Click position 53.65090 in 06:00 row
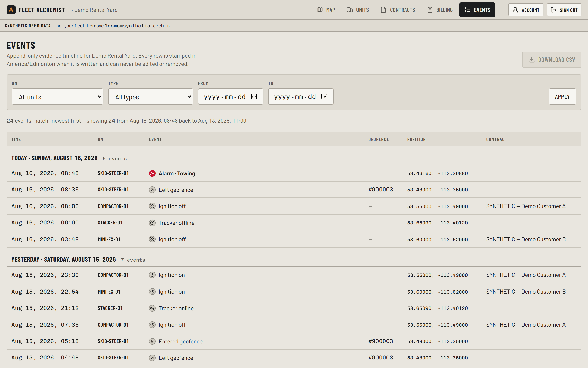588x368 pixels. tap(437, 223)
